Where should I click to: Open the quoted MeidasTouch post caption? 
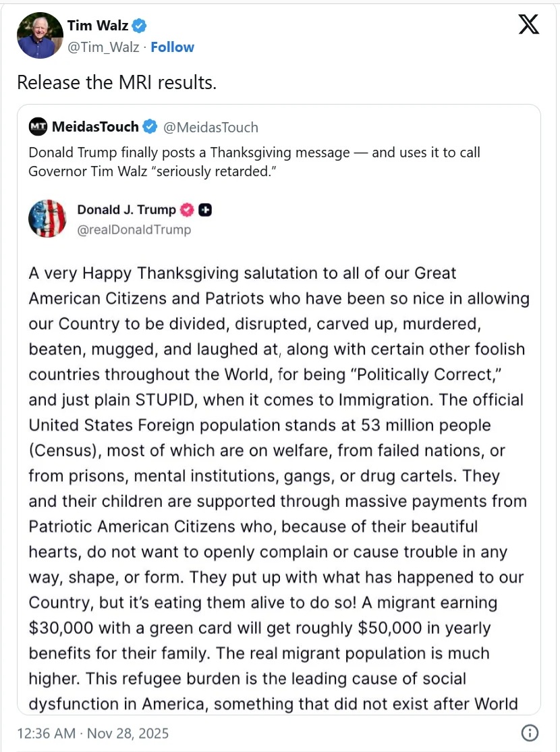pyautogui.click(x=254, y=161)
